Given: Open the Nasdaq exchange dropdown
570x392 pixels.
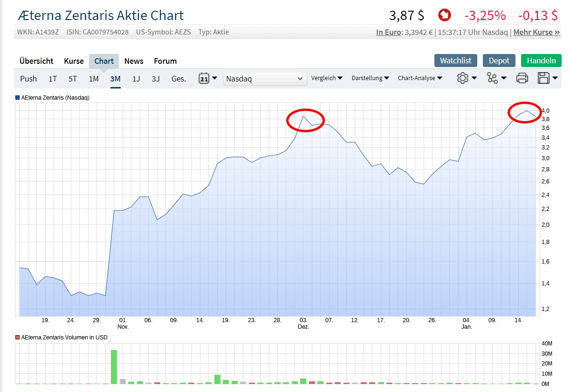Looking at the screenshot, I should click(x=265, y=79).
